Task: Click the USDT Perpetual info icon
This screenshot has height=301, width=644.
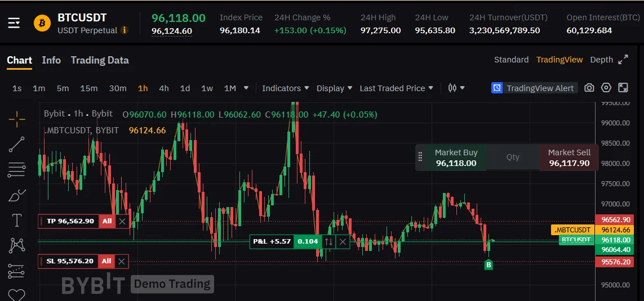Action: [124, 30]
